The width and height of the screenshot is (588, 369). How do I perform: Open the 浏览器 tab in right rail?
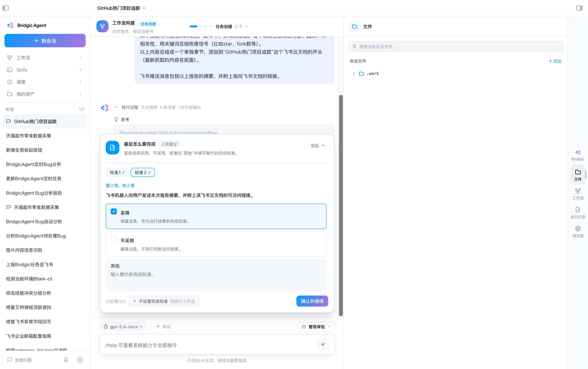[x=578, y=232]
